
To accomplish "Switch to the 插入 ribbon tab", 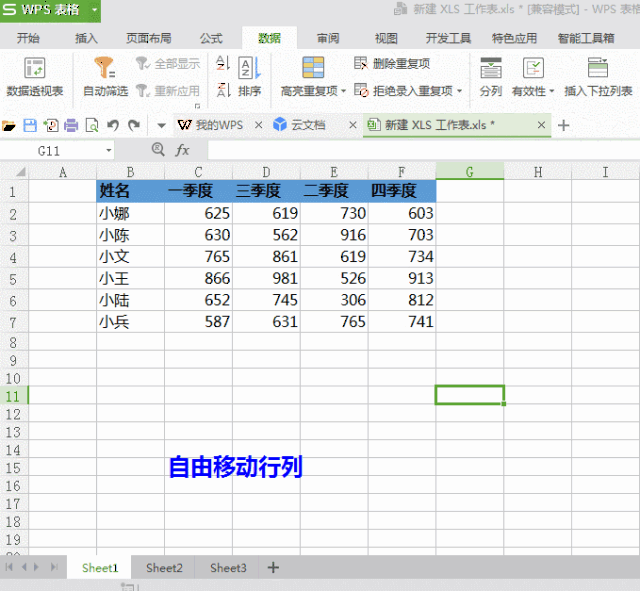I will tap(86, 38).
